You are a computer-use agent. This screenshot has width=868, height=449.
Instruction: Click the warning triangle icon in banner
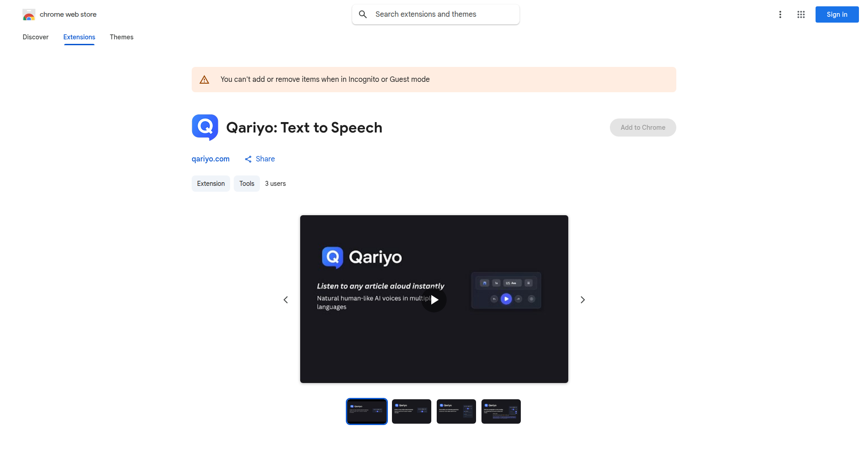pos(204,80)
